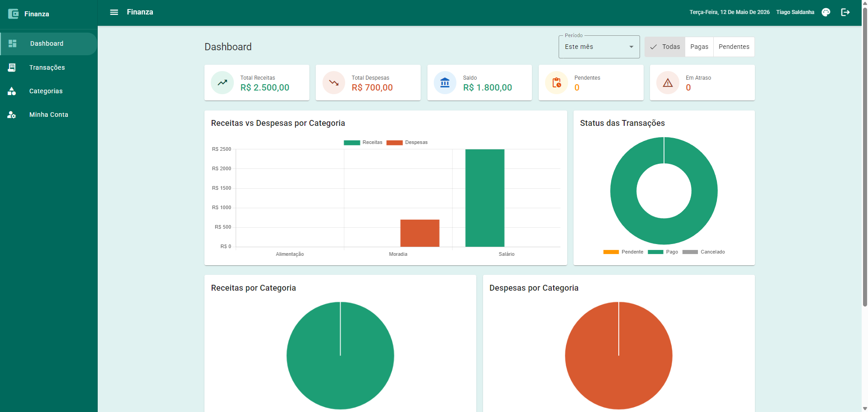868x412 pixels.
Task: Click the Receitas vs Despesas por Categoria heading
Action: tap(278, 123)
